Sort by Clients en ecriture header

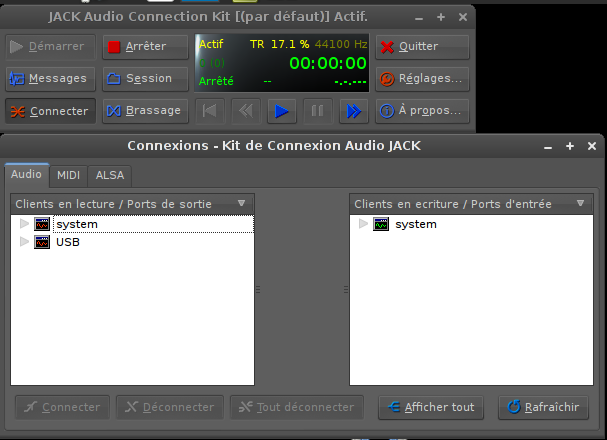pyautogui.click(x=471, y=204)
